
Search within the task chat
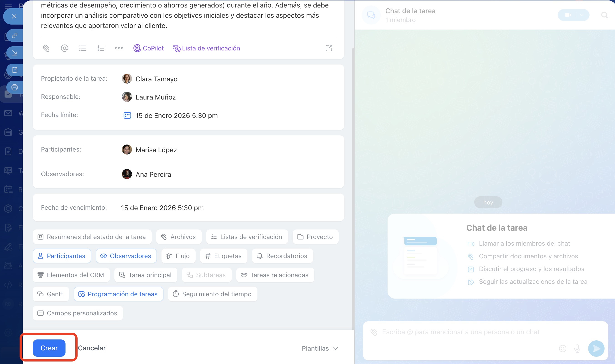[604, 15]
